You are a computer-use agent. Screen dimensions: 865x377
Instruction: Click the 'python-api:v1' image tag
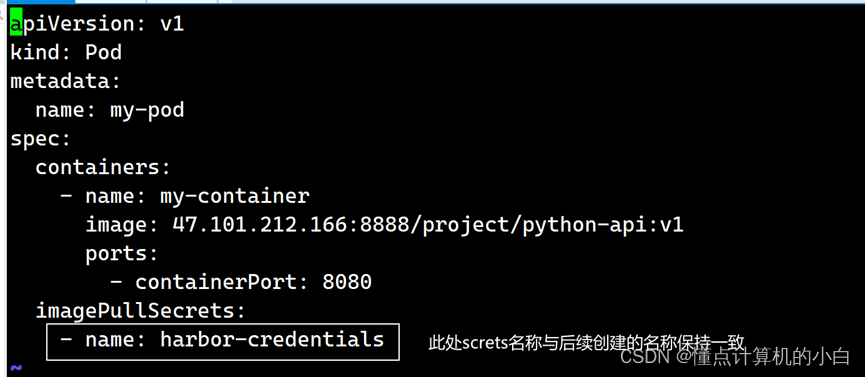[x=603, y=225]
